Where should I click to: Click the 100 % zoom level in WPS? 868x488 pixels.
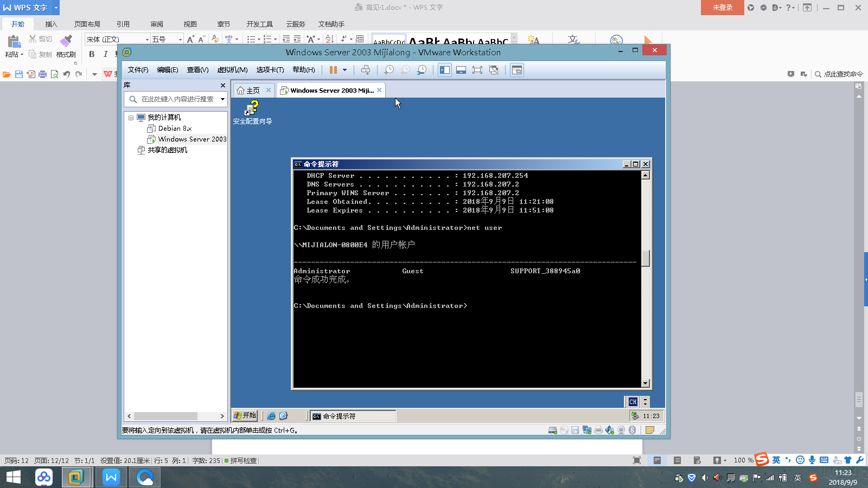(743, 460)
